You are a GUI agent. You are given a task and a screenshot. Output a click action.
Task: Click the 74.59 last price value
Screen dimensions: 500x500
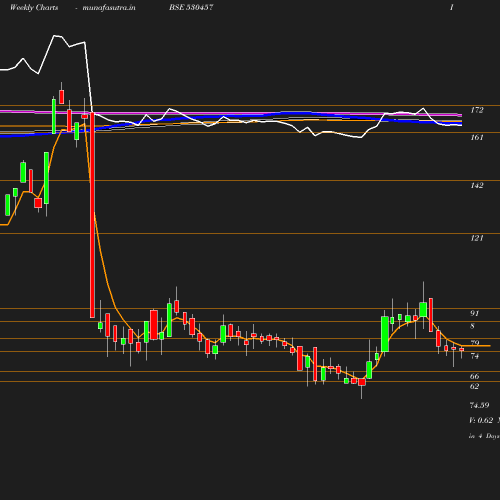[479, 405]
